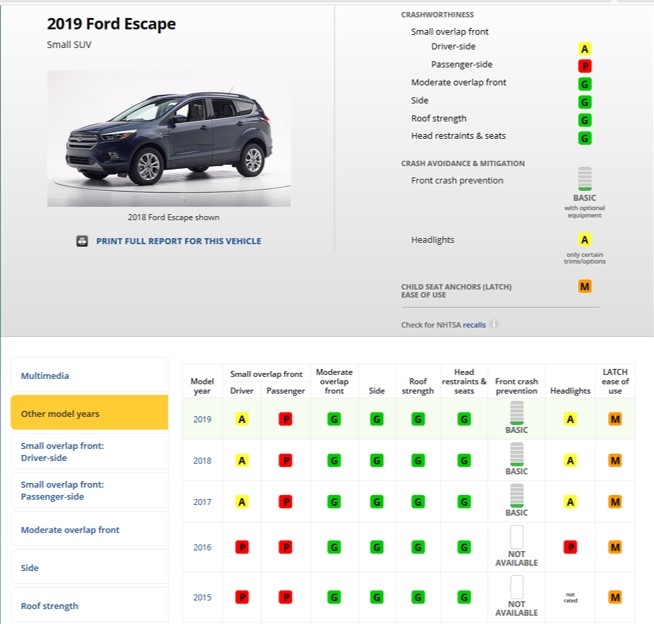This screenshot has height=624, width=654.
Task: Open the 2019 model year link
Action: tap(202, 419)
